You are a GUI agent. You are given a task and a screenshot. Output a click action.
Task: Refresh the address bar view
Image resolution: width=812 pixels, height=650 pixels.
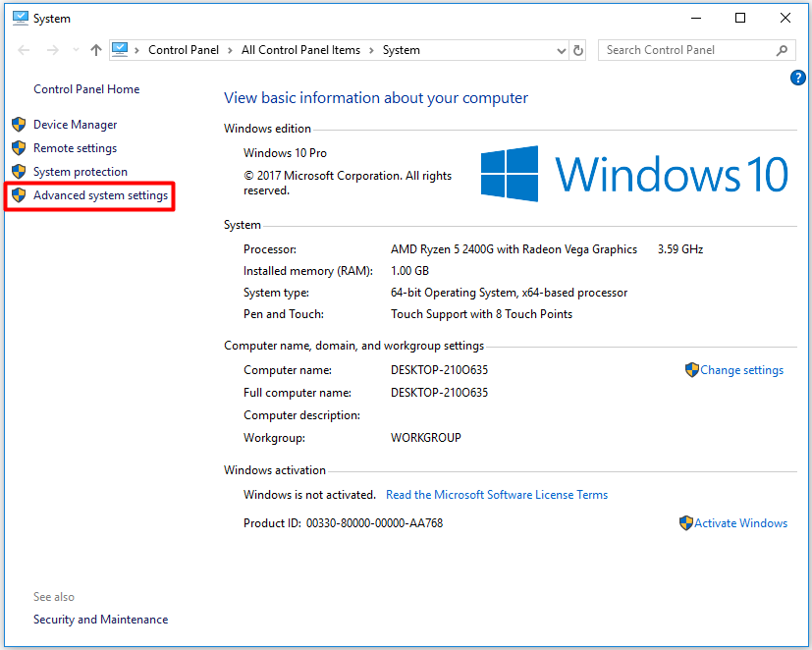pyautogui.click(x=578, y=50)
